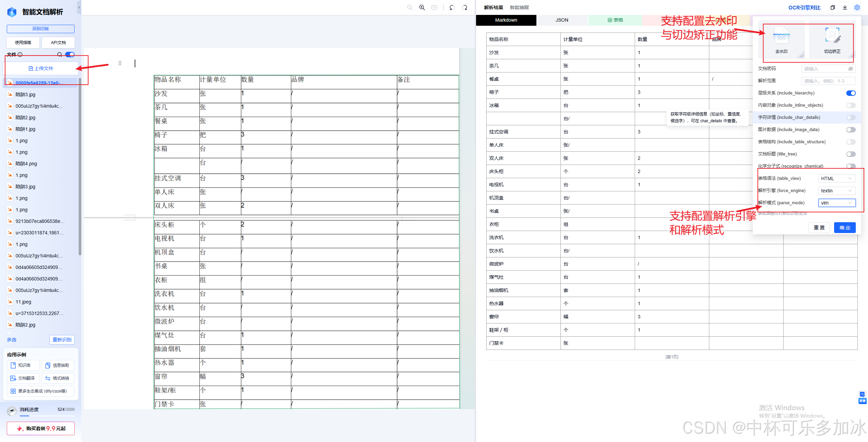Viewport: 868px width, 442px height.
Task: Enable recognize_chemical switch
Action: [x=851, y=166]
